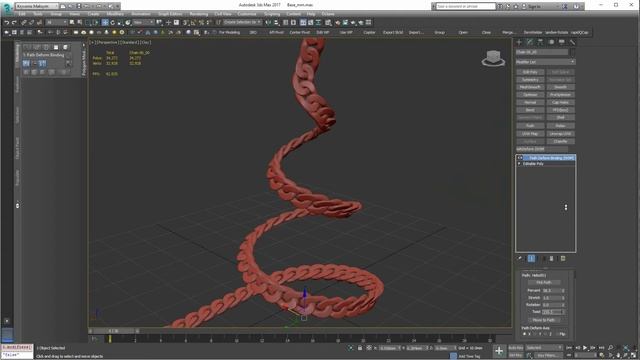Activate Select and Scale tool
This screenshot has height=360, width=640.
pos(120,22)
